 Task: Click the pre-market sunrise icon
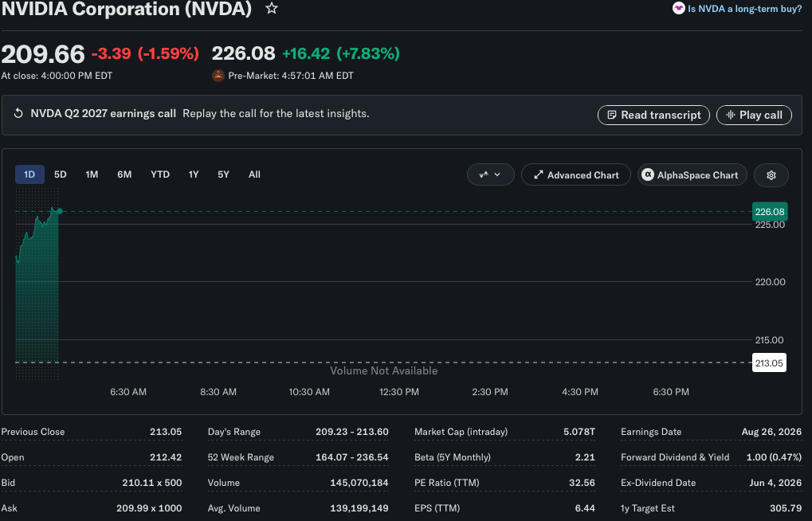(218, 76)
